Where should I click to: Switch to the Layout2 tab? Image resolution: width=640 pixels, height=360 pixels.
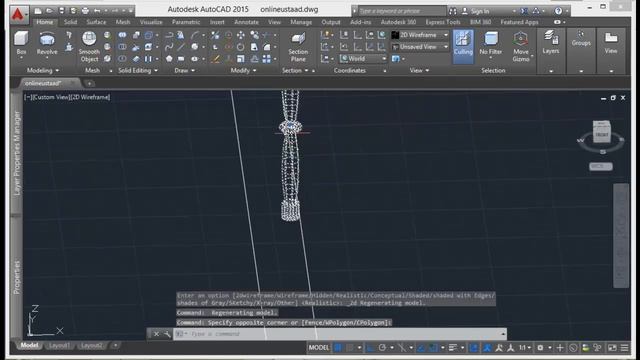coord(91,345)
